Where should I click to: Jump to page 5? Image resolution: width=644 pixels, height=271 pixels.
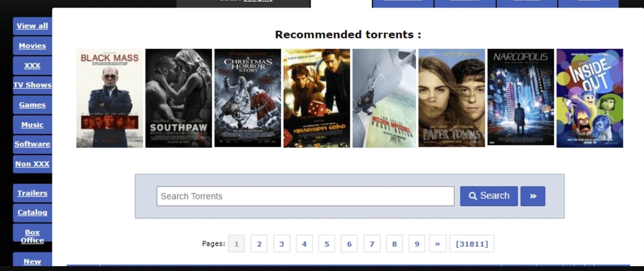pos(327,244)
